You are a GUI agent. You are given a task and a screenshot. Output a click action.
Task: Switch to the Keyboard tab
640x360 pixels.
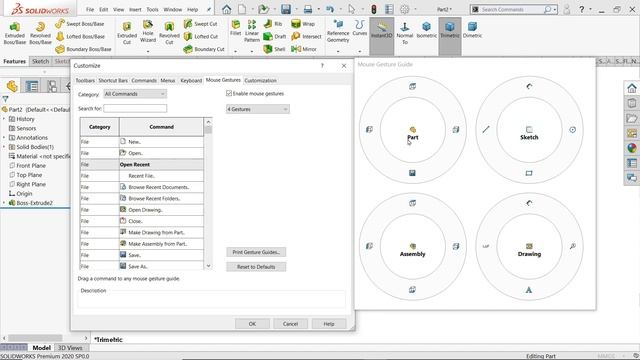[191, 80]
